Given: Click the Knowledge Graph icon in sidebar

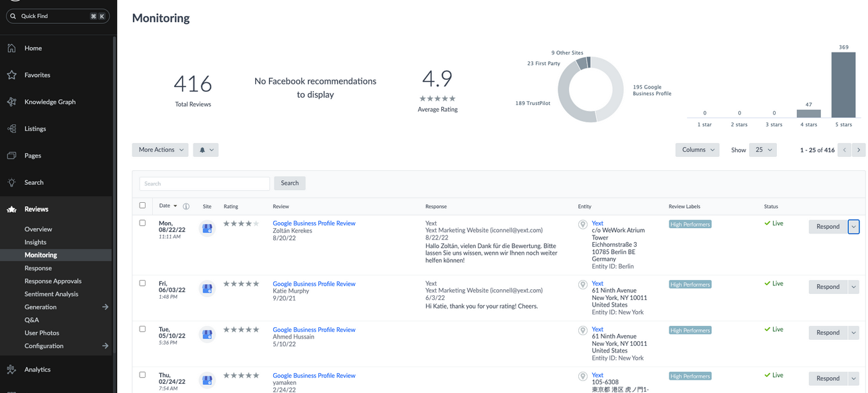Looking at the screenshot, I should tap(11, 102).
